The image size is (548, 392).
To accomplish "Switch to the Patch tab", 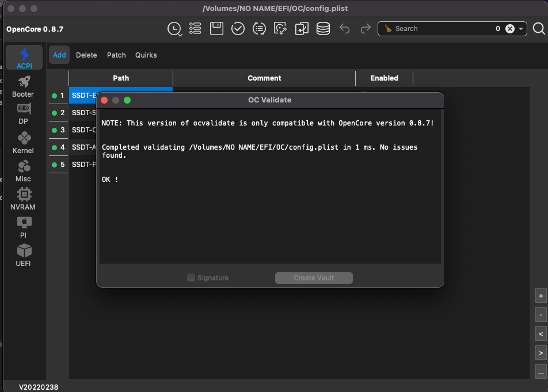I will [x=116, y=55].
